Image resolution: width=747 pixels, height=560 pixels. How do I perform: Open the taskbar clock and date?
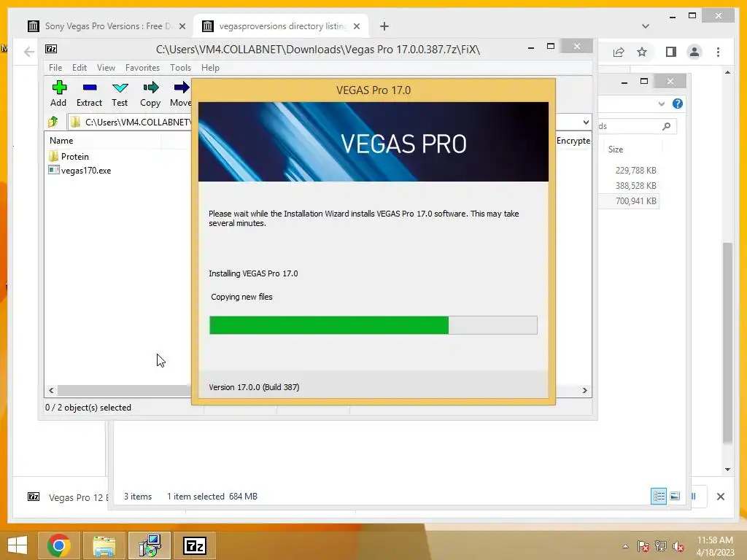tap(715, 546)
